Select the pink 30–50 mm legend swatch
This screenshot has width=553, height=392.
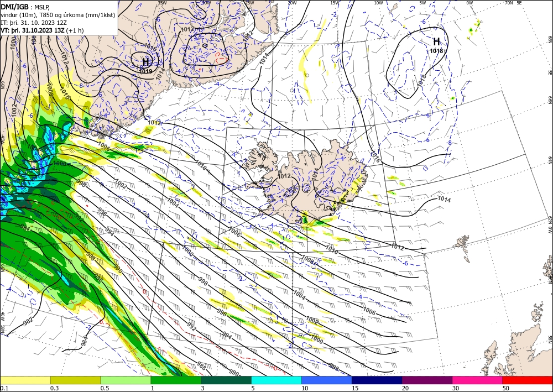[478, 380]
